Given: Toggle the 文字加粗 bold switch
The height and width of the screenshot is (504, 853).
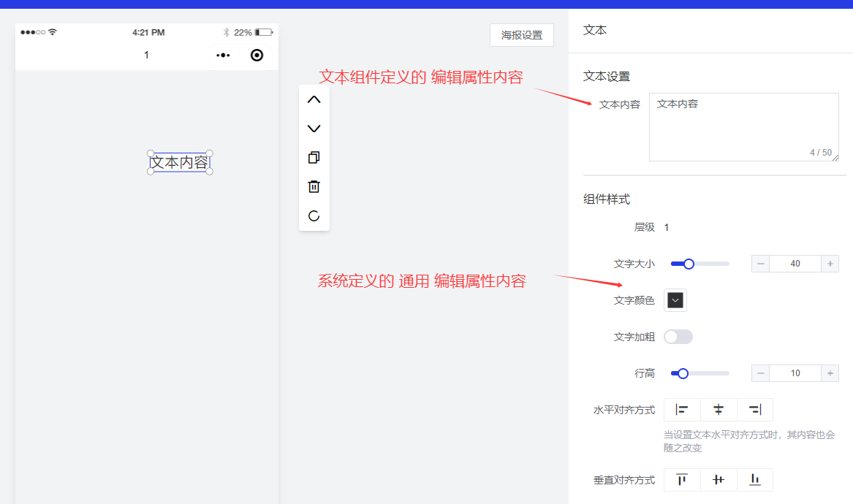Looking at the screenshot, I should coord(678,337).
